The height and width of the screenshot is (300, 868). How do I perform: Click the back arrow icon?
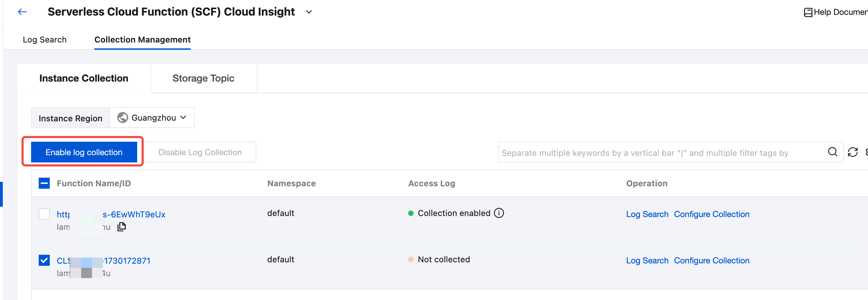pos(22,12)
